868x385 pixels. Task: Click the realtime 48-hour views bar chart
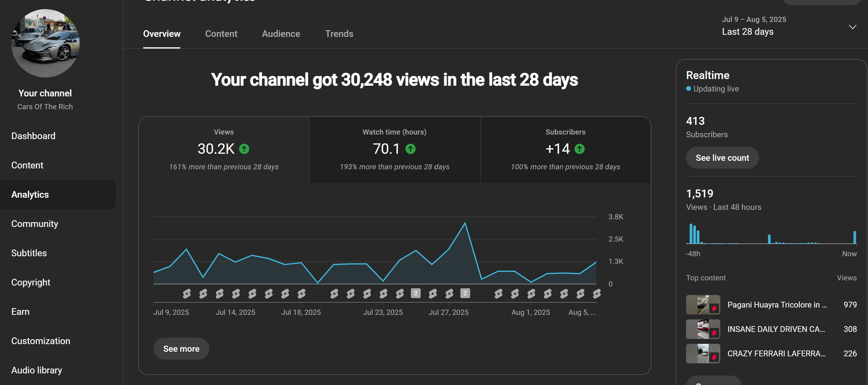click(771, 233)
